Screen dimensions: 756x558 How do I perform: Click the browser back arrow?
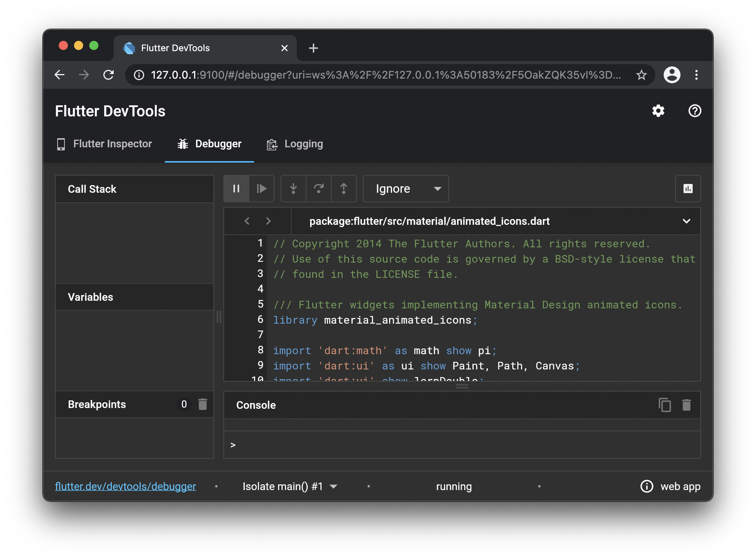(x=60, y=75)
